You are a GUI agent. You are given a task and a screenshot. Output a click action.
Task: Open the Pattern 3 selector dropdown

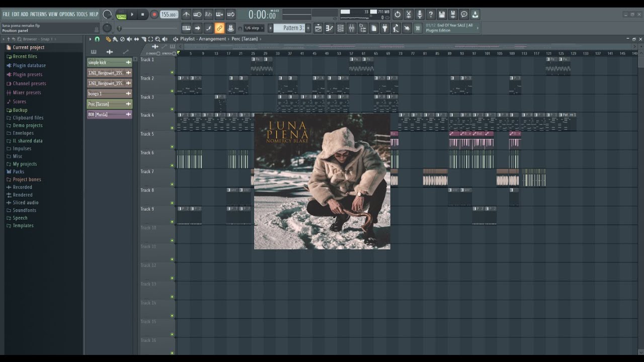289,28
